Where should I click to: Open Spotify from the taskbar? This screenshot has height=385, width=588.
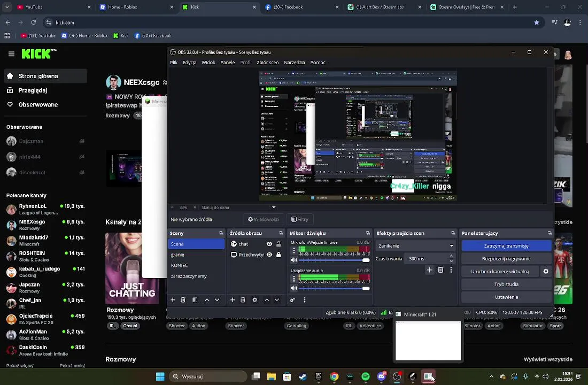(x=365, y=376)
